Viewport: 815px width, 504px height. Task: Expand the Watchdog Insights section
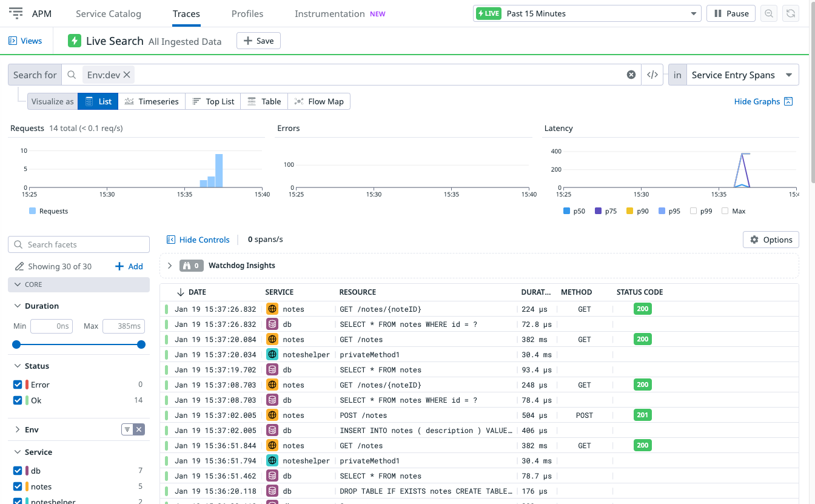tap(170, 266)
